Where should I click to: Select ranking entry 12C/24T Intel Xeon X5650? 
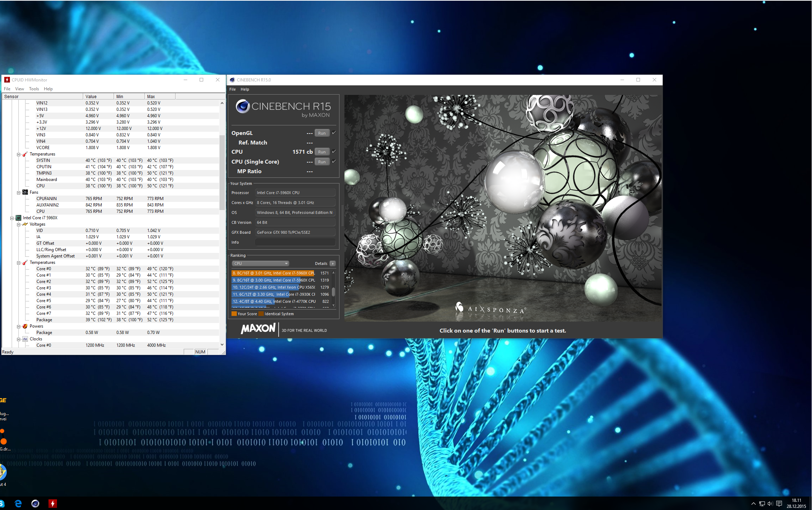click(280, 287)
